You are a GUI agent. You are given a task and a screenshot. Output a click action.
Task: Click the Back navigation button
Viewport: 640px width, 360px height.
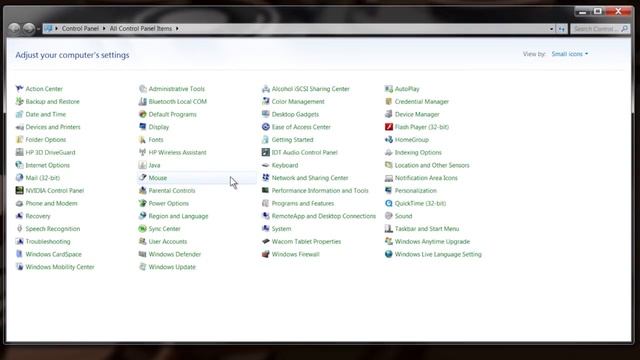(x=14, y=29)
